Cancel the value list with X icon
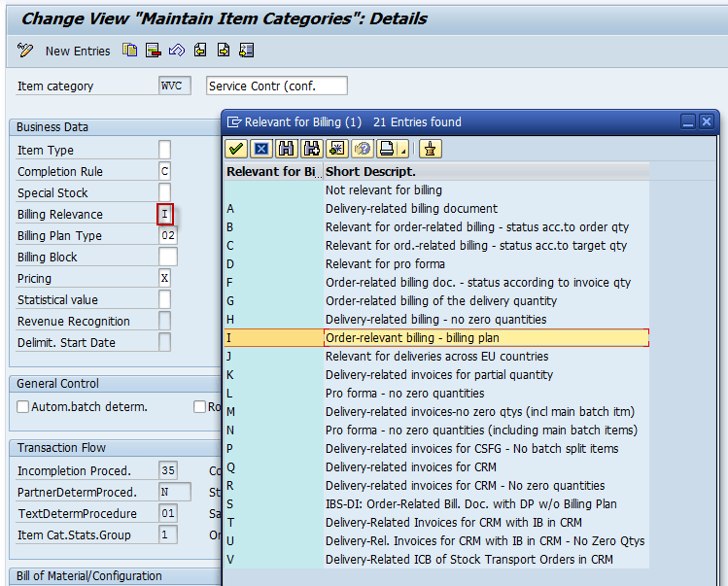The width and height of the screenshot is (728, 586). tap(260, 149)
